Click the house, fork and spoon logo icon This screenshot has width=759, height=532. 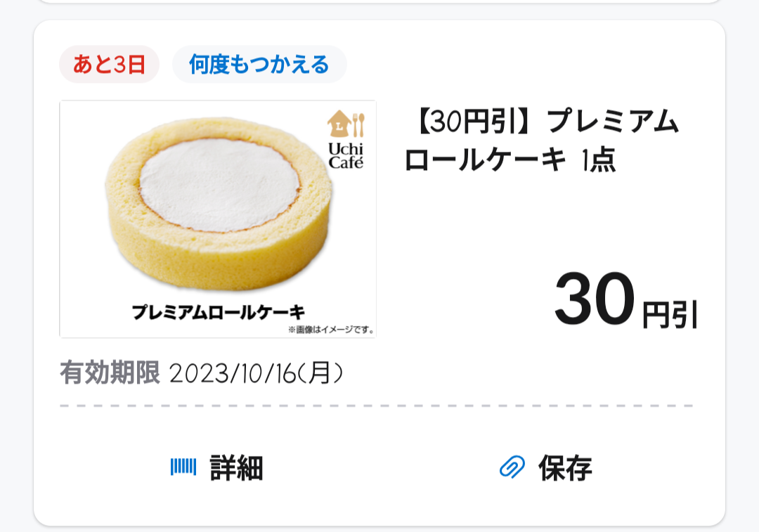[346, 125]
